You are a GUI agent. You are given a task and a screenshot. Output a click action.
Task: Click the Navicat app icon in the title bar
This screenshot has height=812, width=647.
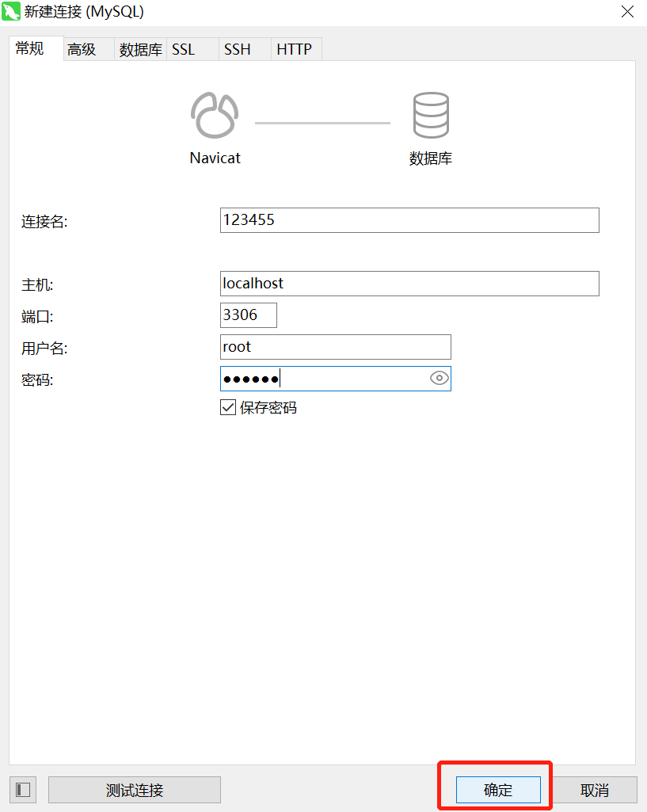tap(12, 12)
